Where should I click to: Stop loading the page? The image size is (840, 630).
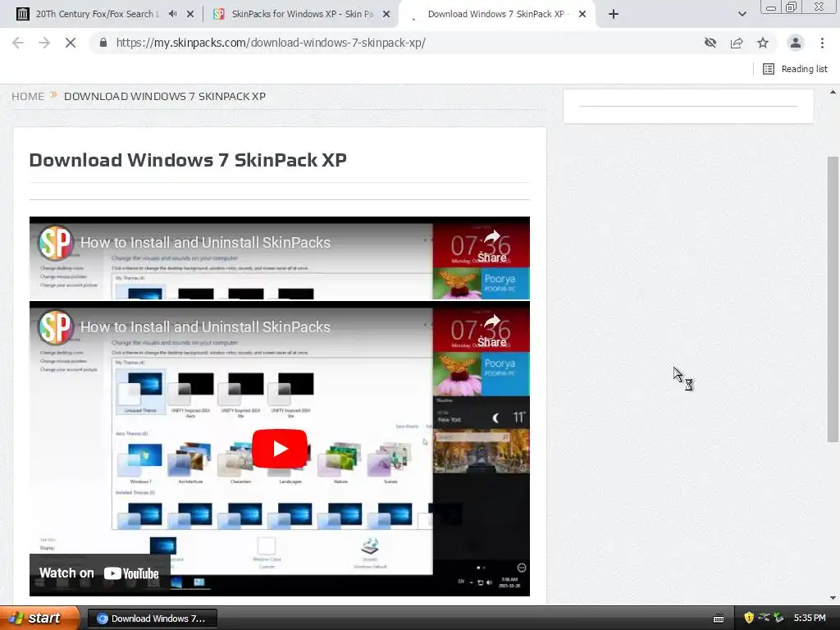pyautogui.click(x=71, y=43)
